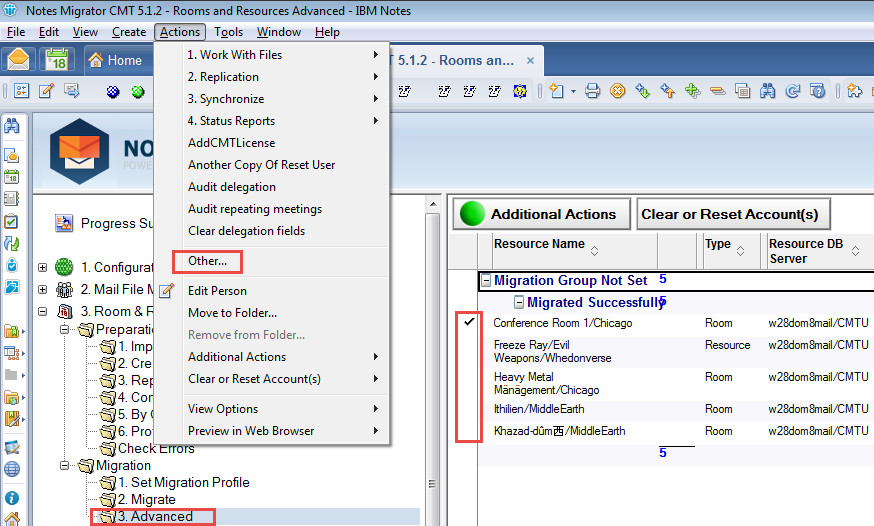Click the sidebar mail envelope icon
Viewport: 874px width, 526px height.
pyautogui.click(x=12, y=155)
